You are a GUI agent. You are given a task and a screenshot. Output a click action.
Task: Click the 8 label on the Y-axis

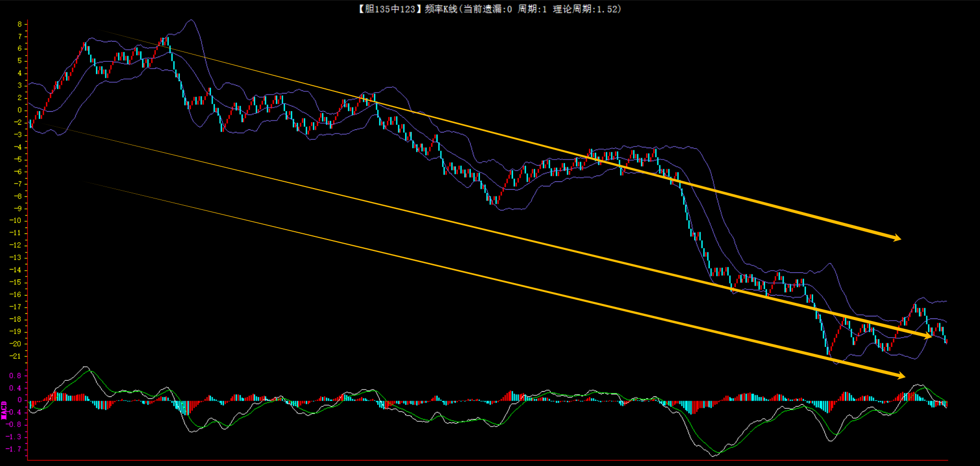(x=20, y=24)
